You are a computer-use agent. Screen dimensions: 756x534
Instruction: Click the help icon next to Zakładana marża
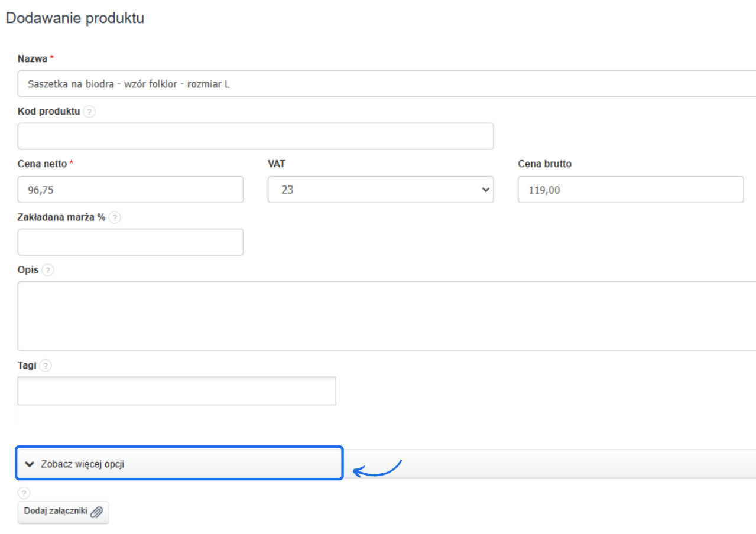coord(115,217)
